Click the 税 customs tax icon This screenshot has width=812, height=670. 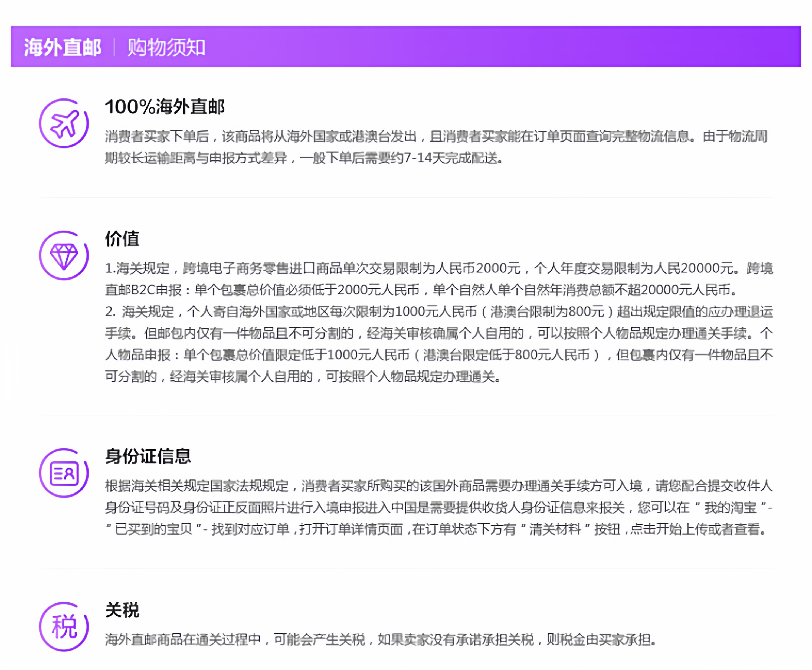pyautogui.click(x=64, y=626)
